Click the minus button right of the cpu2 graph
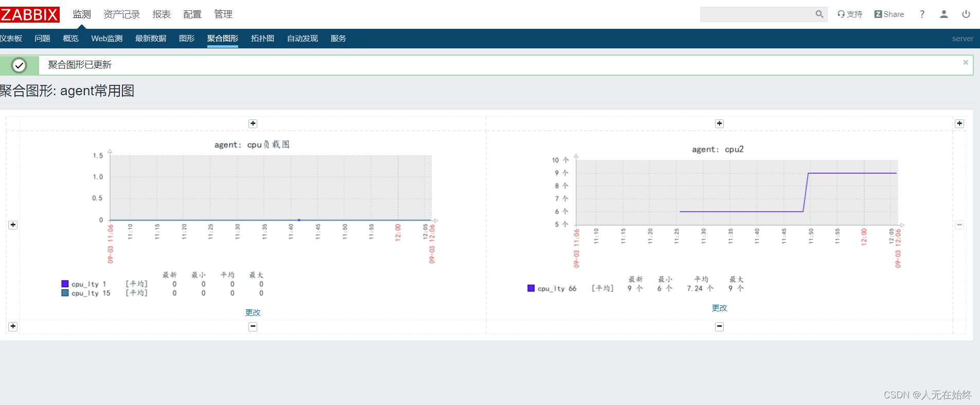This screenshot has width=980, height=405. coord(959,225)
